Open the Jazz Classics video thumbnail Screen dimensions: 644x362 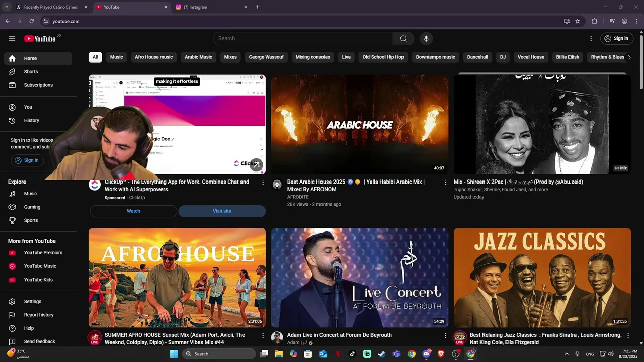tap(542, 278)
